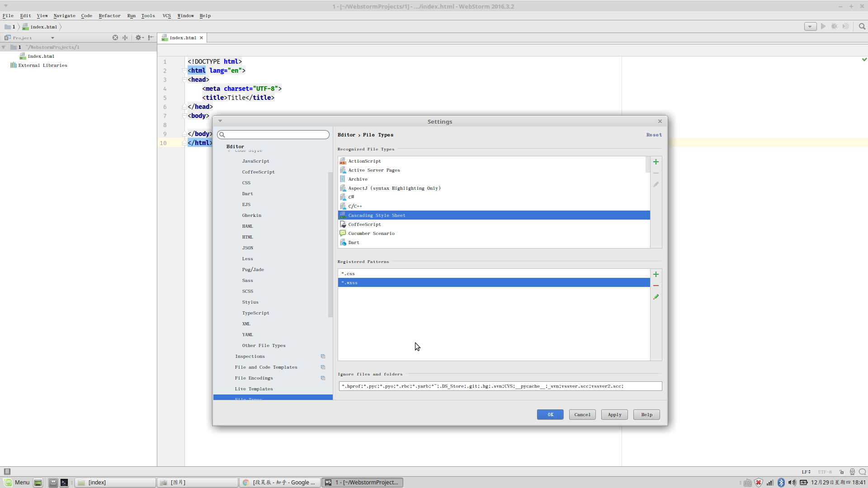Image resolution: width=868 pixels, height=488 pixels.
Task: Open the Linux Mint Menu button
Action: point(17,483)
